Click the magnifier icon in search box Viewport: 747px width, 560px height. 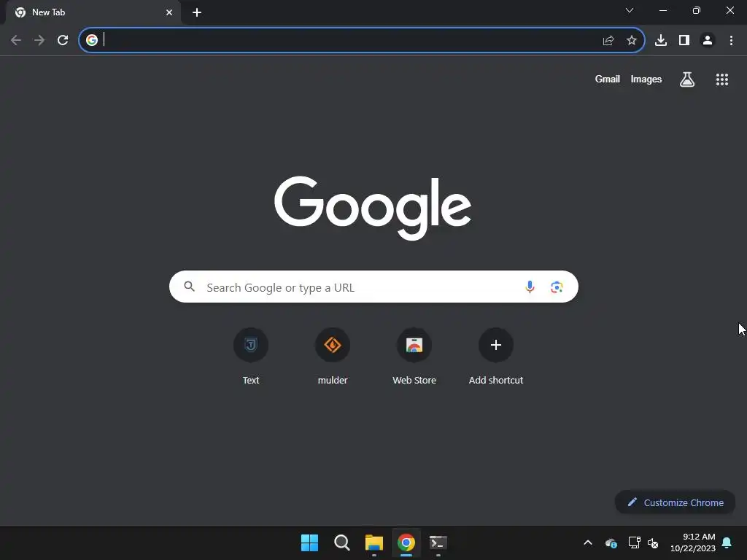189,286
